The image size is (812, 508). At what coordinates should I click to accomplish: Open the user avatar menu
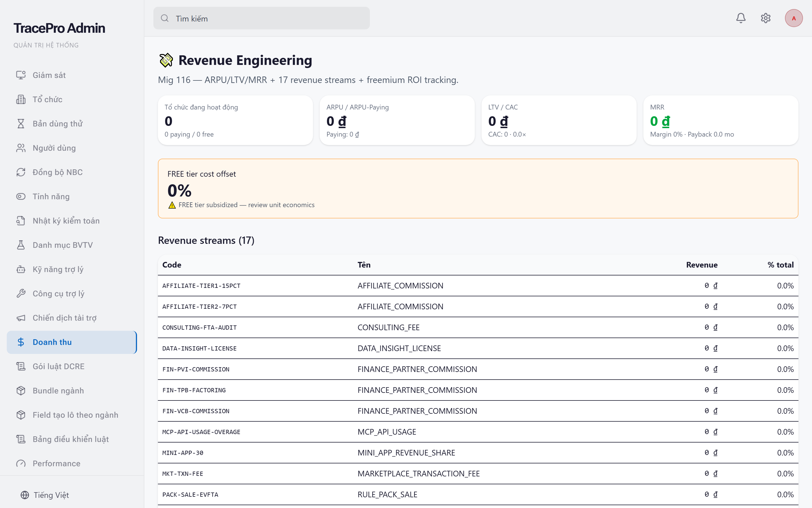pos(794,18)
